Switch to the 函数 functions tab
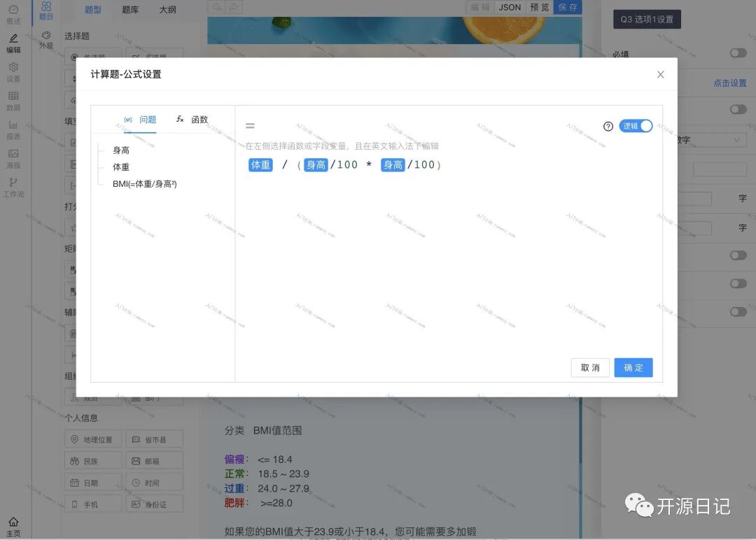 coord(192,120)
